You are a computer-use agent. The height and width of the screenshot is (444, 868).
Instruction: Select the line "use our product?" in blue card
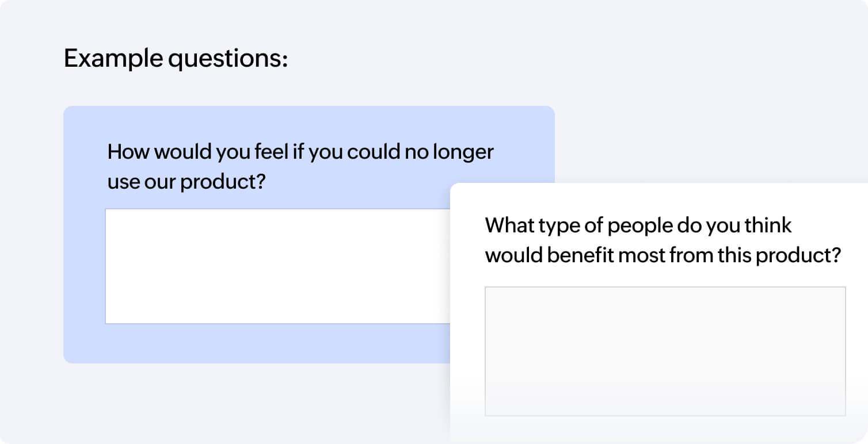[186, 182]
